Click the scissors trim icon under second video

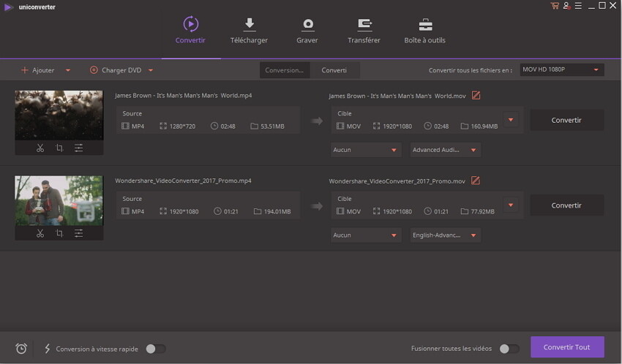coord(40,233)
